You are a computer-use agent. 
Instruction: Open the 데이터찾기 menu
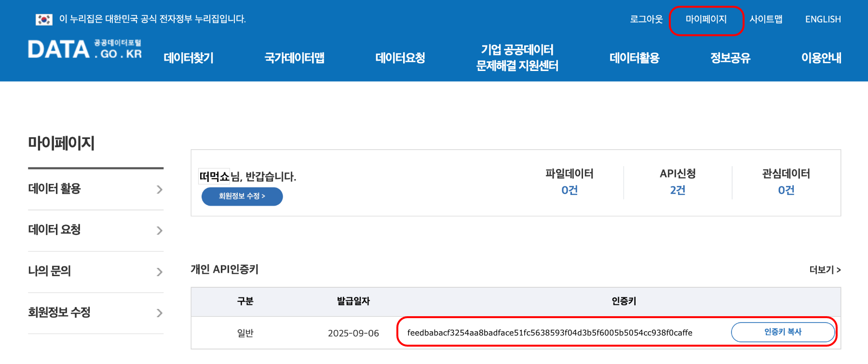[x=189, y=58]
